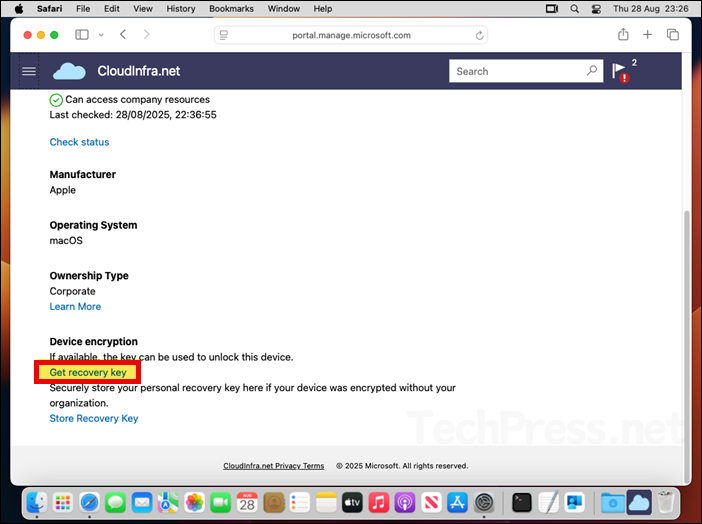
Task: Click the Store Recovery Key link
Action: click(94, 418)
